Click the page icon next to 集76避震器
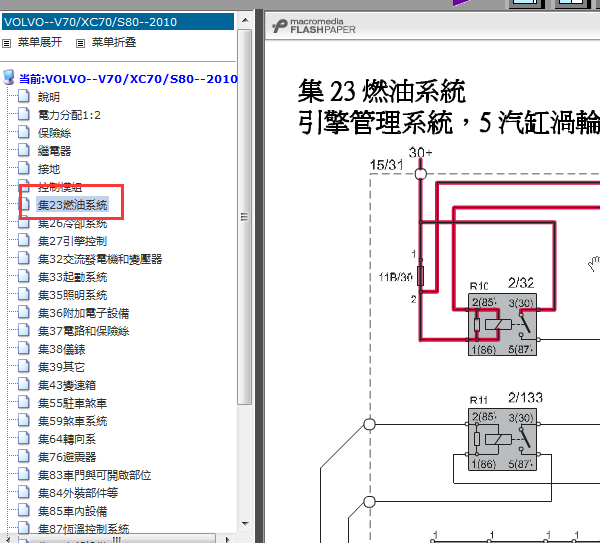Screen dimensions: 600x543 24,456
